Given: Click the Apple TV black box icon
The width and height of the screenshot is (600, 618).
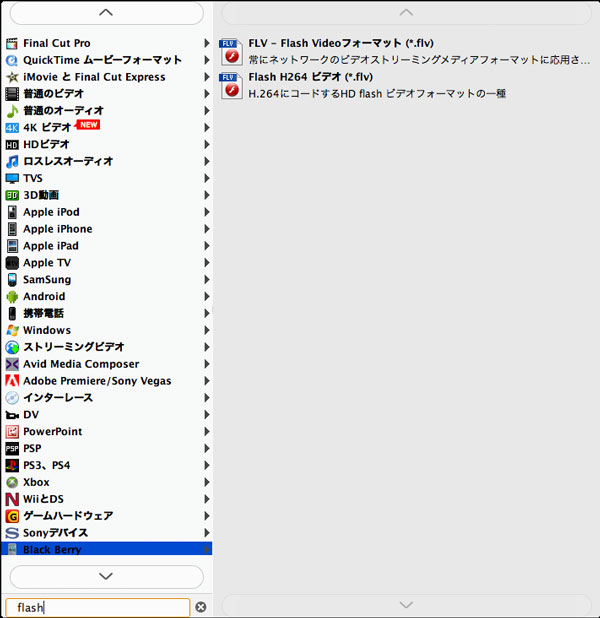Looking at the screenshot, I should point(12,263).
